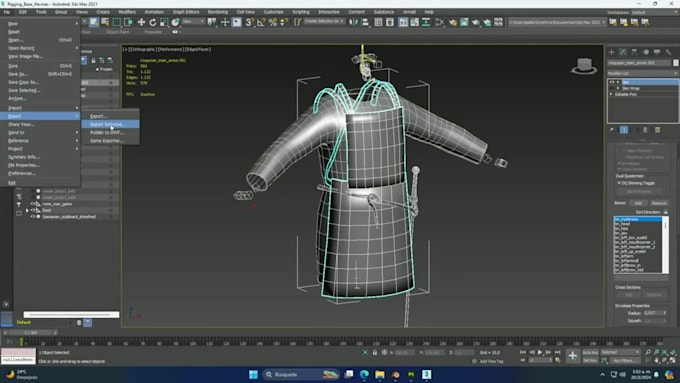Click taskbar Búsqueda search box
This screenshot has height=383, width=680.
coord(301,374)
